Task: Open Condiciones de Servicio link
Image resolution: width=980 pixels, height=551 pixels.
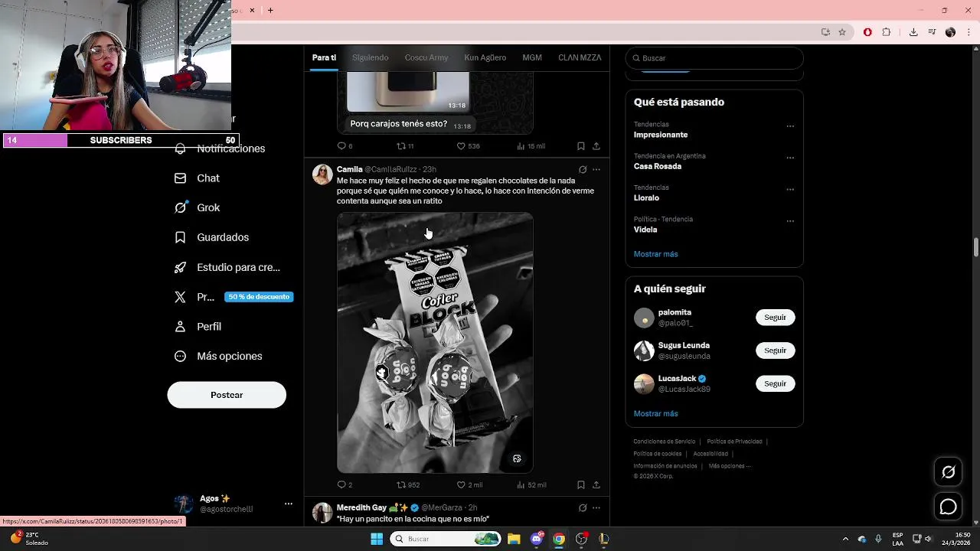Action: tap(665, 442)
